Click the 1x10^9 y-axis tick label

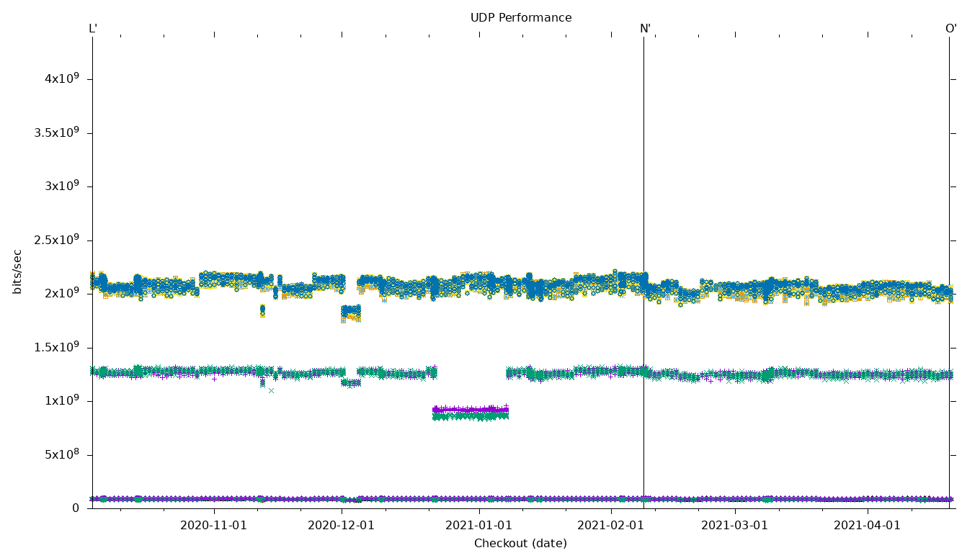63,400
